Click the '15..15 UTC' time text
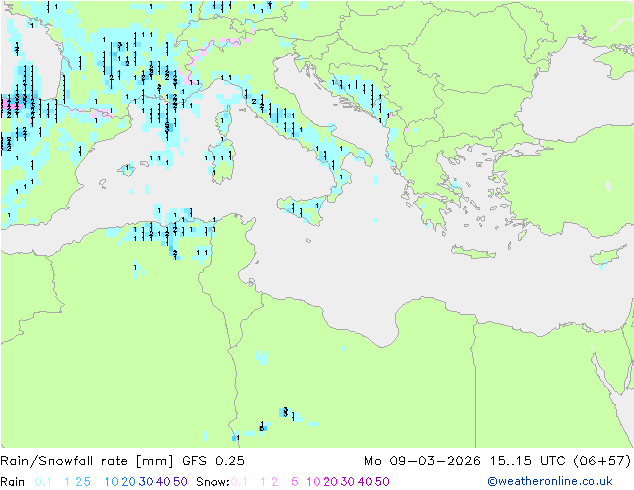 pyautogui.click(x=528, y=461)
